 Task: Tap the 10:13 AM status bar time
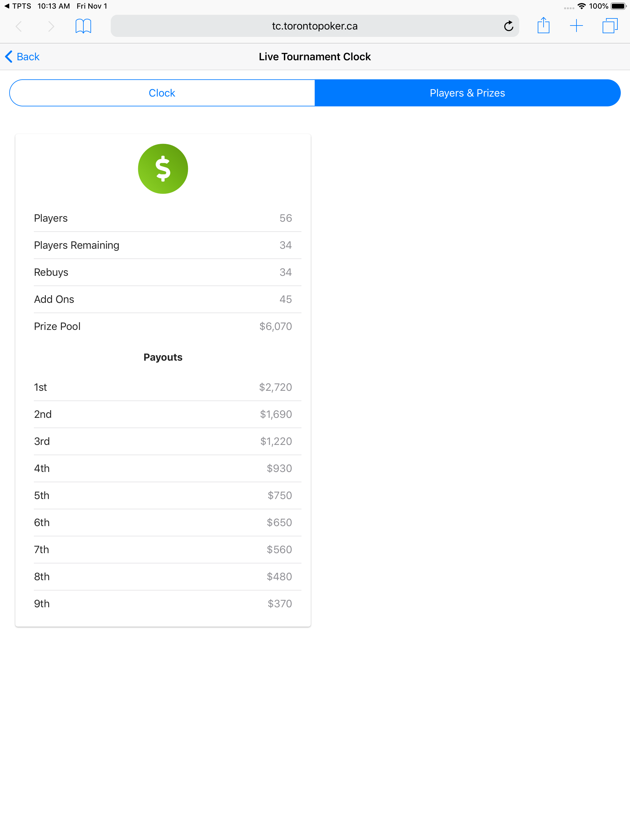(54, 6)
